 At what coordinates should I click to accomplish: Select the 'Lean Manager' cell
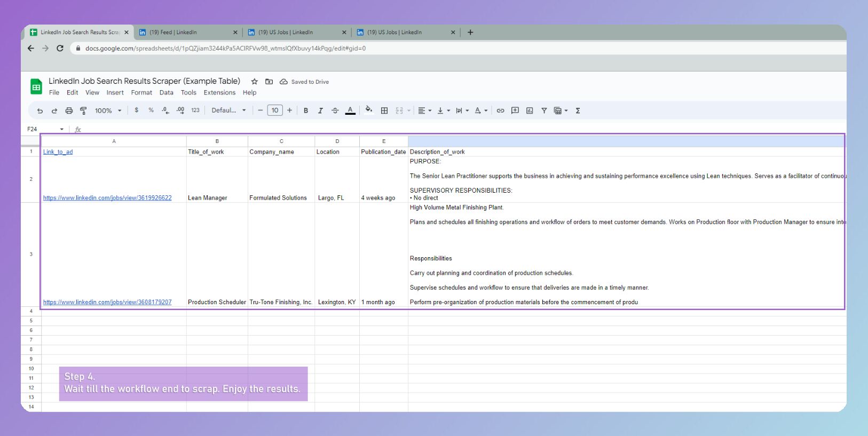click(217, 179)
